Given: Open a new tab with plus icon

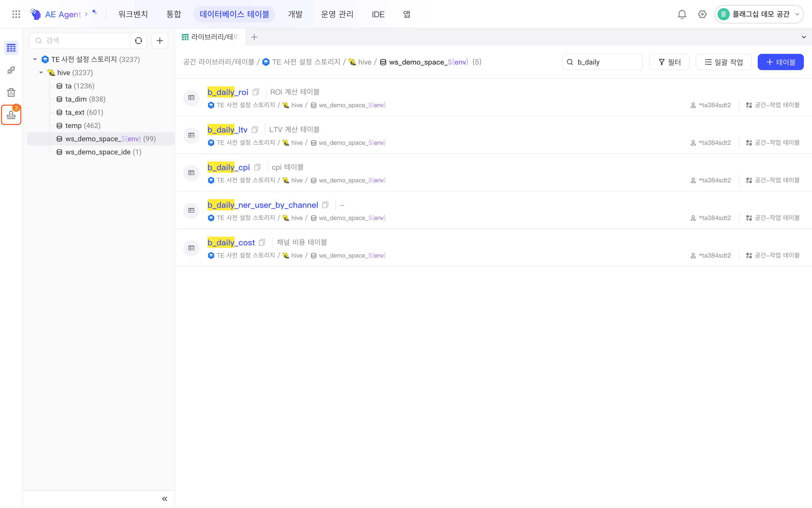Looking at the screenshot, I should point(254,37).
